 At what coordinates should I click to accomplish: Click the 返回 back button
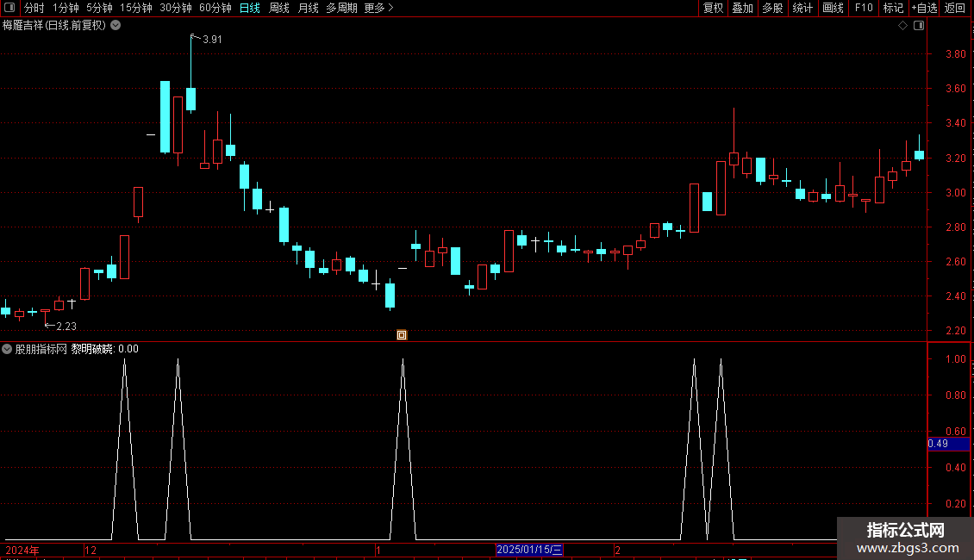tap(955, 8)
